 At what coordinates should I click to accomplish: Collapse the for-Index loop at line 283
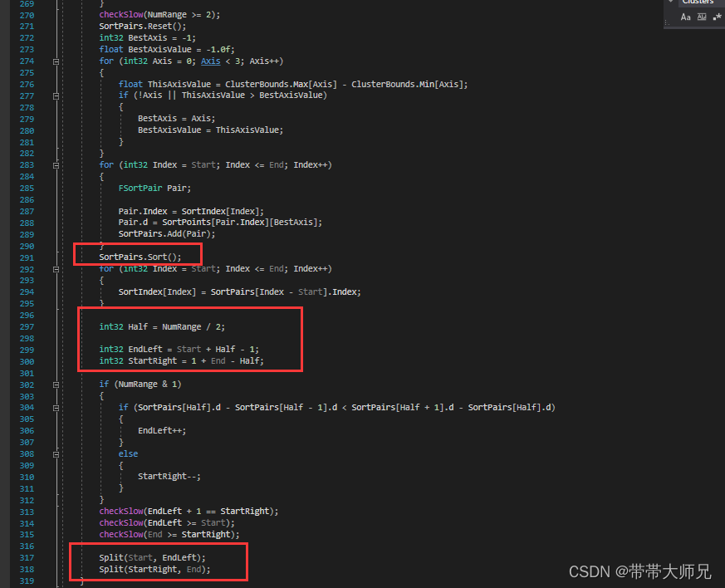coord(56,165)
